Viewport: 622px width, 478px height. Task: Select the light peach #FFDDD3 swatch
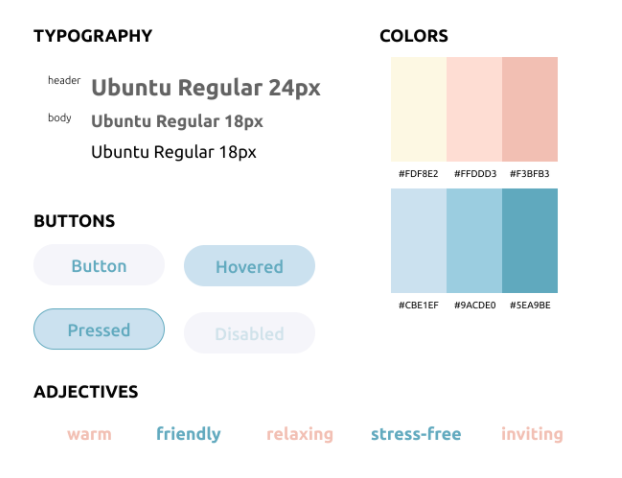click(474, 109)
